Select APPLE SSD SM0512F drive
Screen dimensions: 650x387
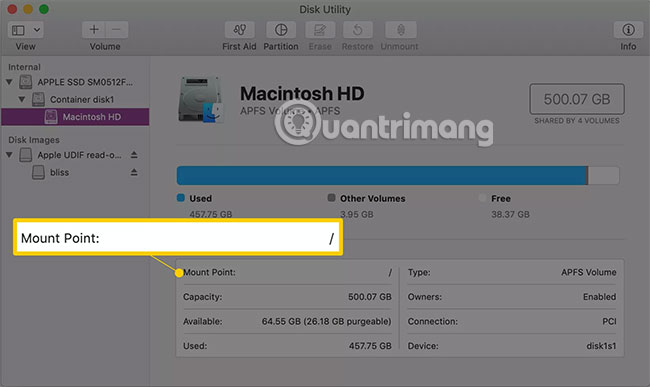[x=85, y=82]
